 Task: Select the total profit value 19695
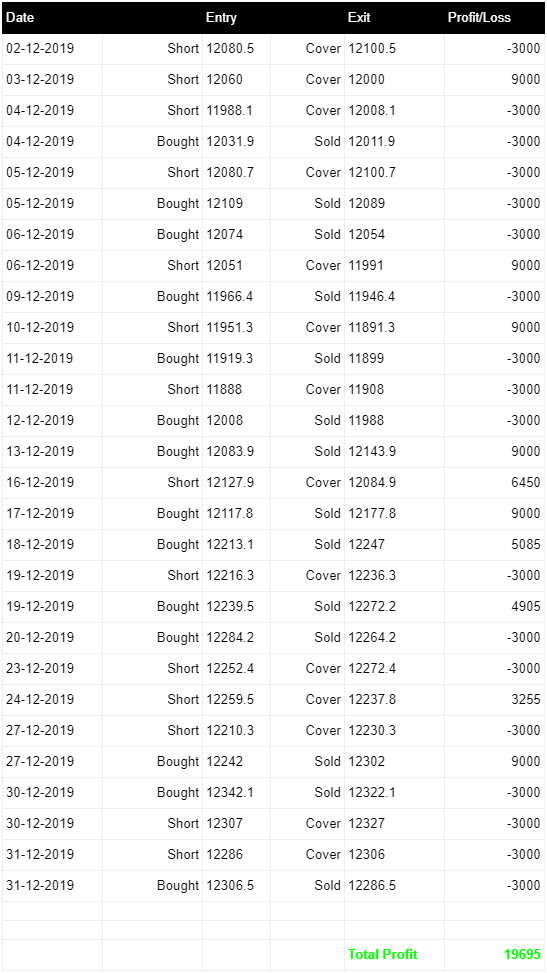[x=522, y=954]
